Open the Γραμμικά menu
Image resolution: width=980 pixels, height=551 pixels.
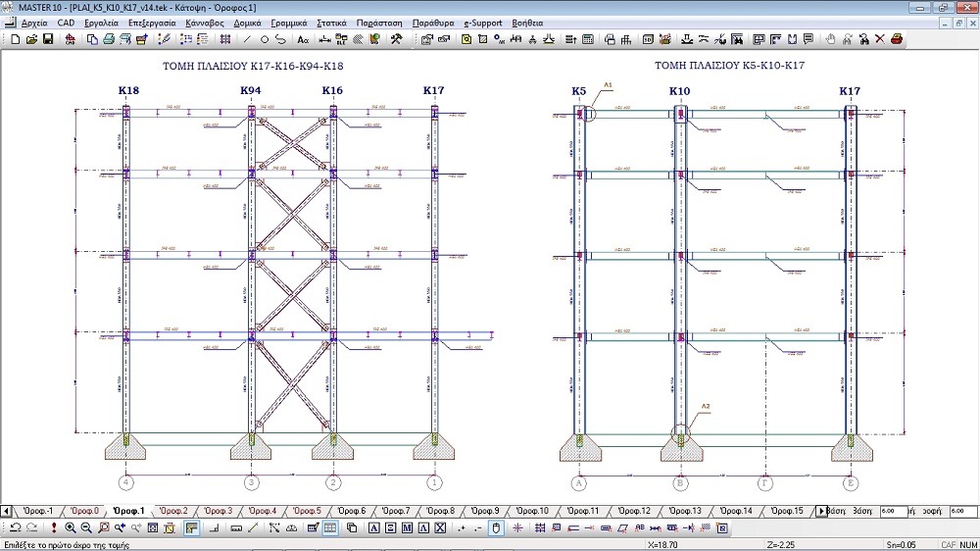[x=289, y=23]
